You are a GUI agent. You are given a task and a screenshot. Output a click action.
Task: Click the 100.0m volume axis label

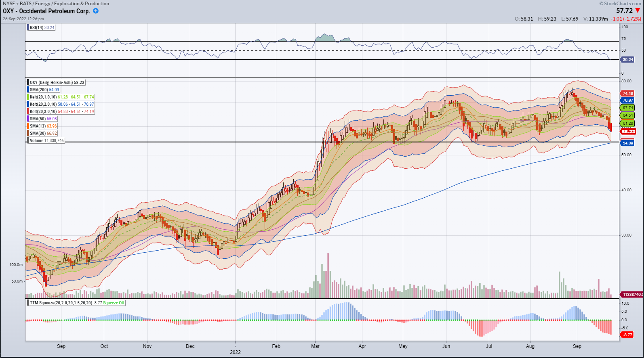coord(16,264)
